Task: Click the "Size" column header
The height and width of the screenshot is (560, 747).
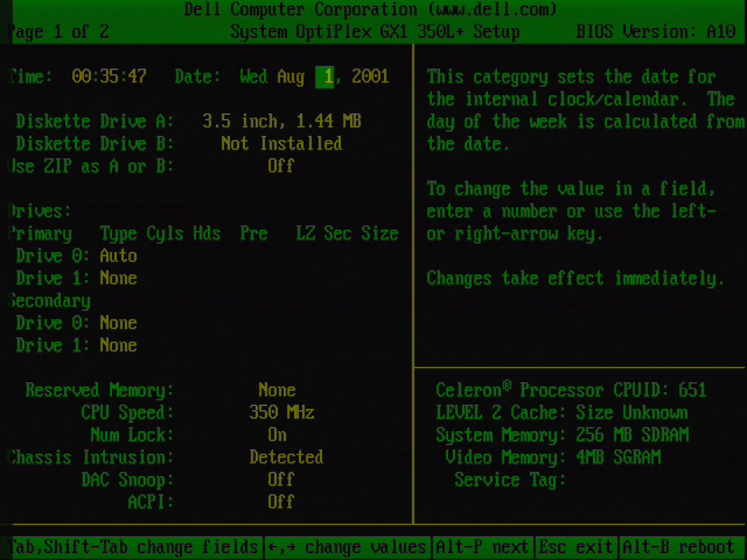Action: click(x=379, y=233)
